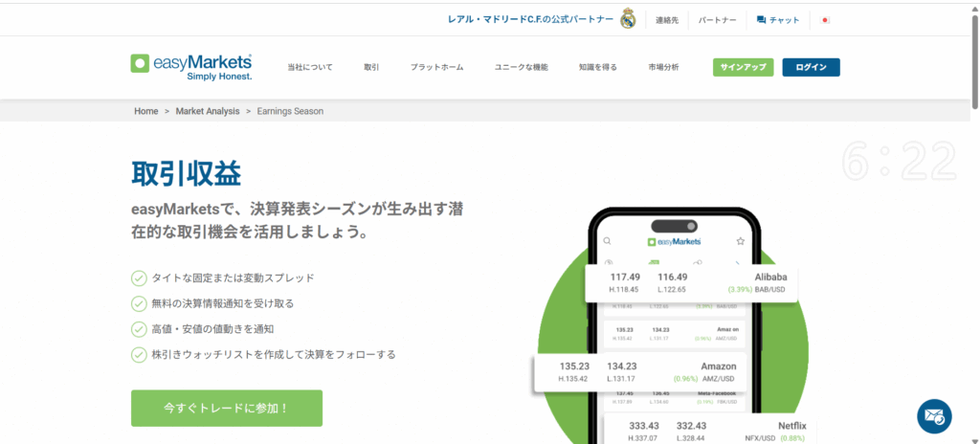
Task: Click the star favorites icon in phone
Action: click(x=740, y=241)
